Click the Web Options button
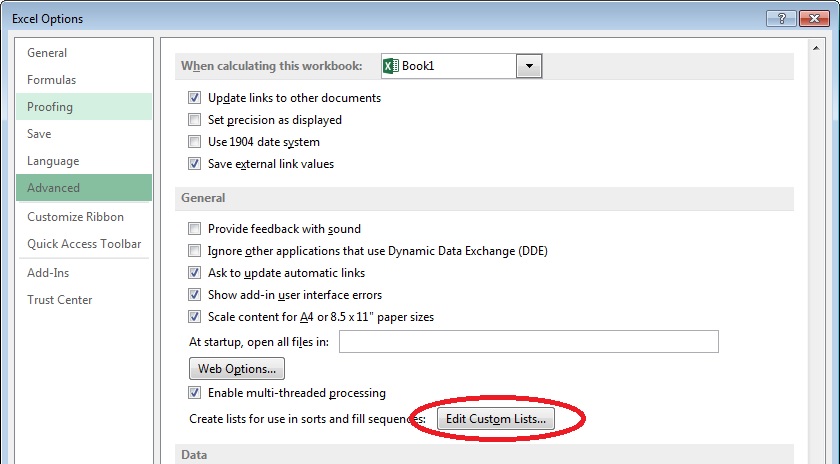 [237, 369]
